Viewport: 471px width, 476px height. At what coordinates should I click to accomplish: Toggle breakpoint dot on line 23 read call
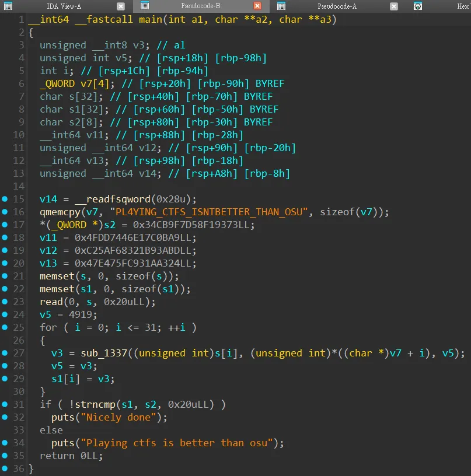pos(5,302)
